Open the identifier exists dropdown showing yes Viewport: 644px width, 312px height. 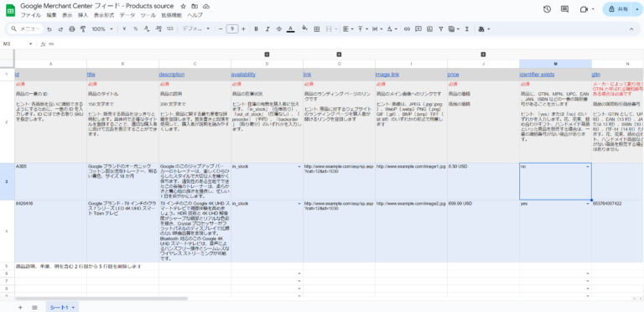587,204
